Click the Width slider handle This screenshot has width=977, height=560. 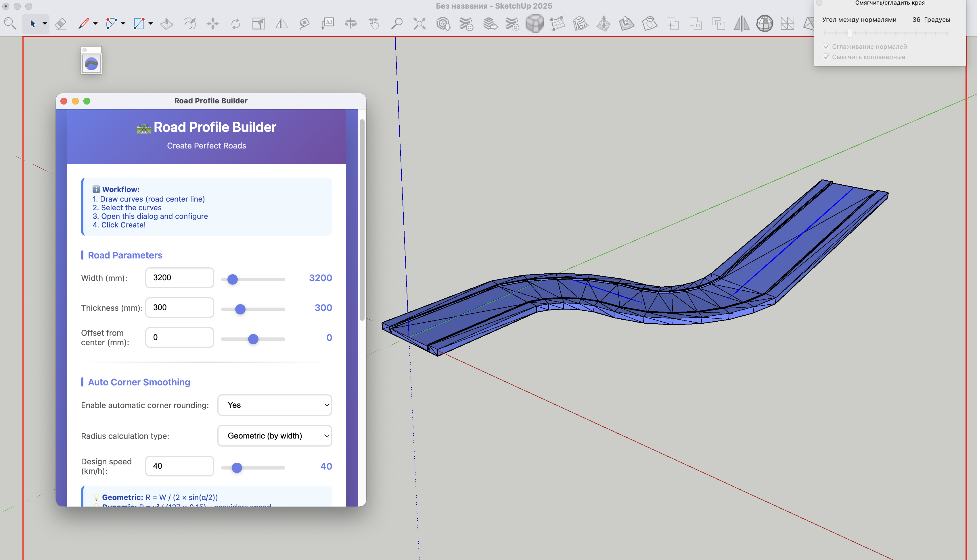click(x=233, y=279)
